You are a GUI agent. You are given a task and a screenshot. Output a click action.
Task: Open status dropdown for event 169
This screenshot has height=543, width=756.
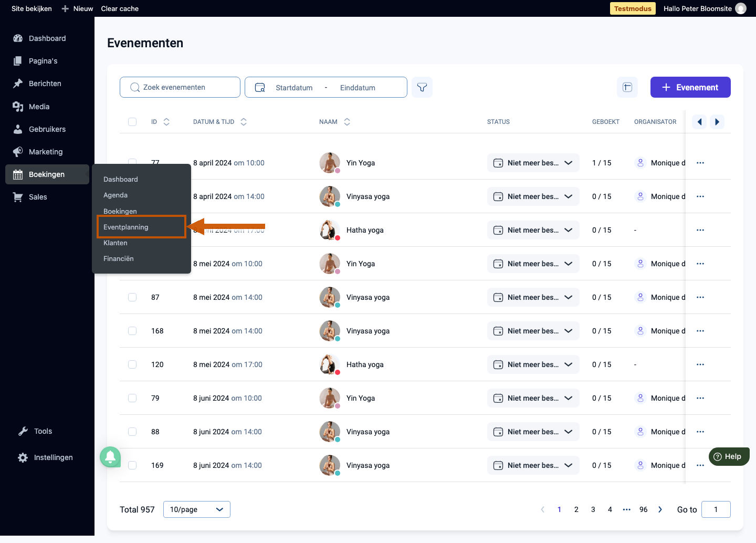[x=533, y=465]
